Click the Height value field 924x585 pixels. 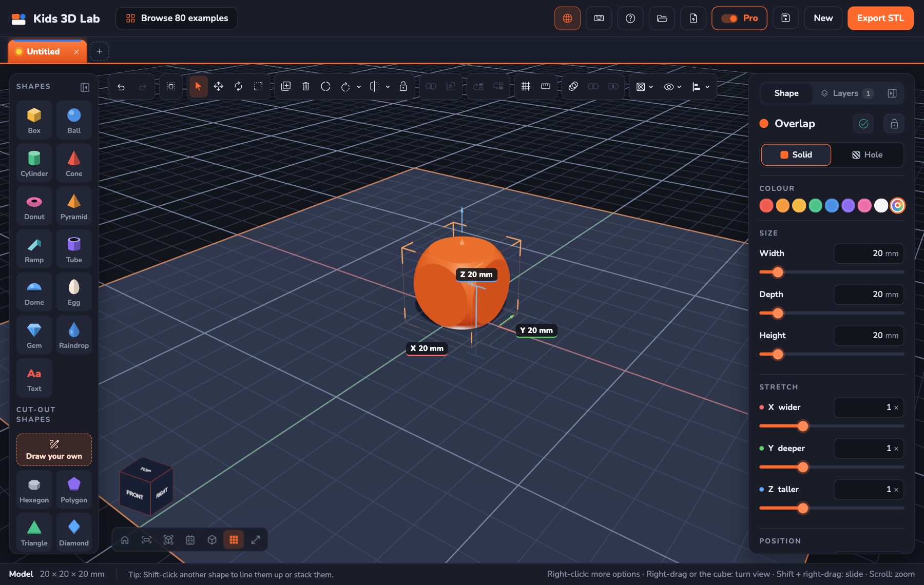pos(869,336)
